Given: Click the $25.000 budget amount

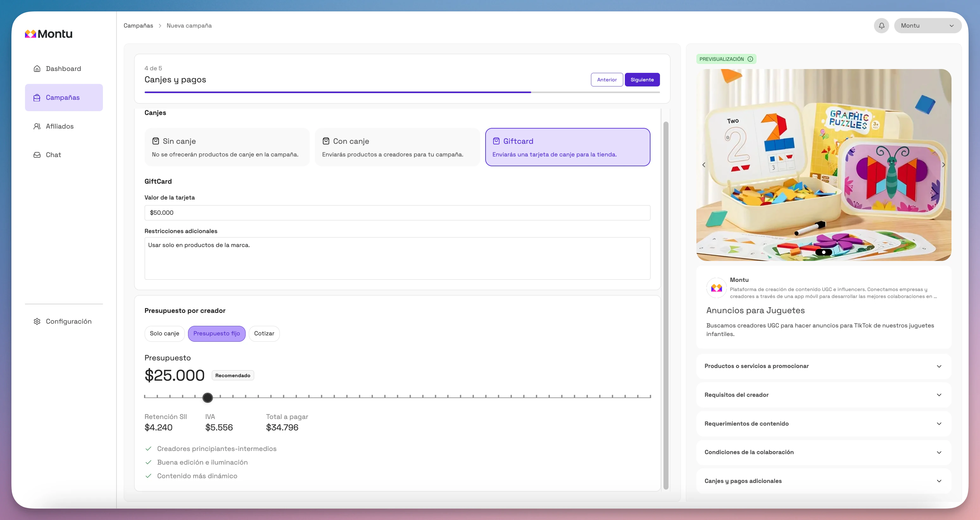Looking at the screenshot, I should [175, 375].
